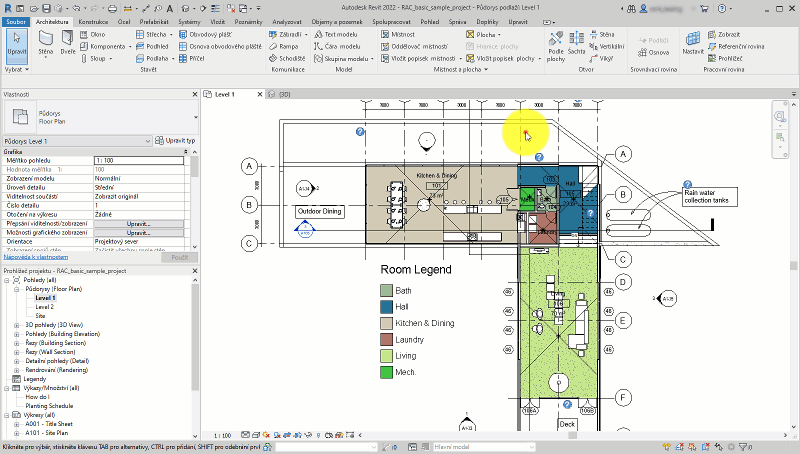Open the Nápověda k vlastnostem link
The image size is (800, 454).
click(x=36, y=257)
